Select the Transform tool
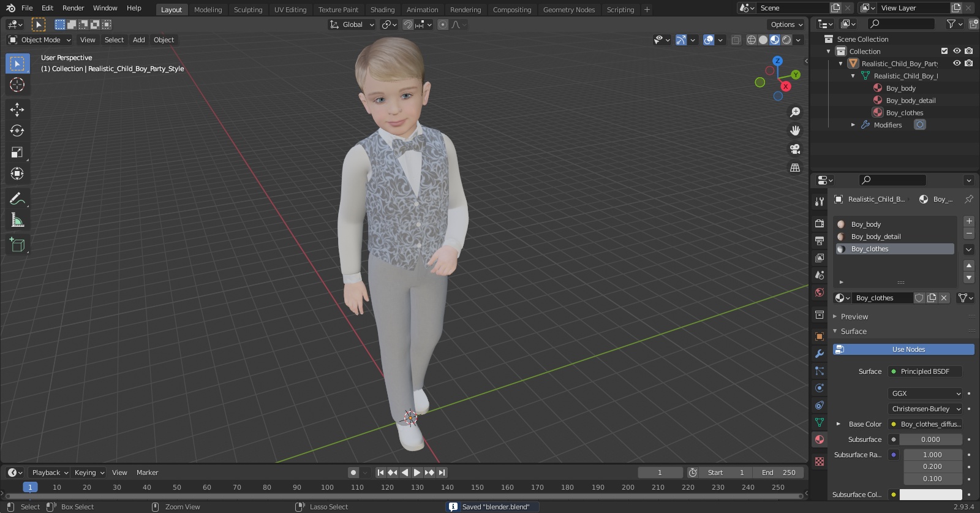 pos(17,173)
